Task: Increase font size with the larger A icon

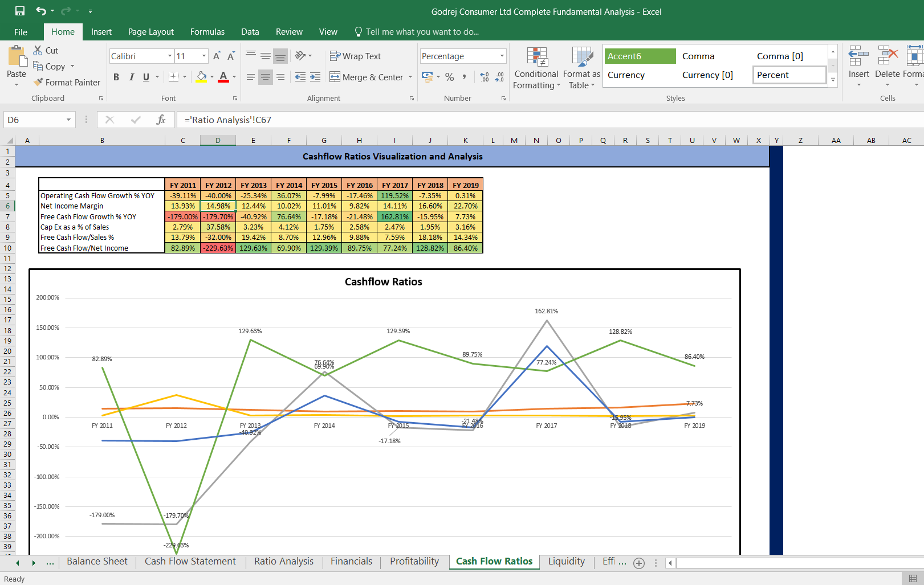Action: coord(217,56)
